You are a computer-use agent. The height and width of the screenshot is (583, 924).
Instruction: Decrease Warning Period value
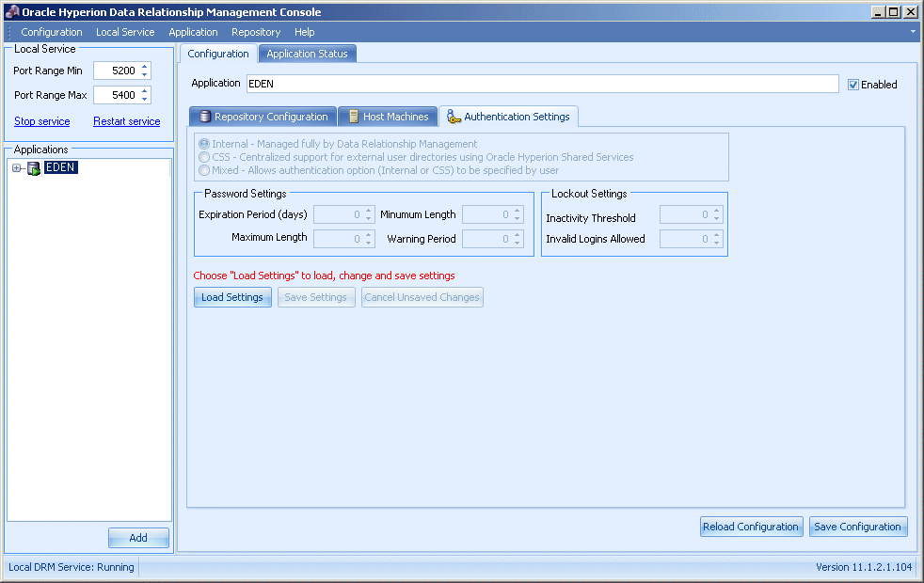(517, 243)
